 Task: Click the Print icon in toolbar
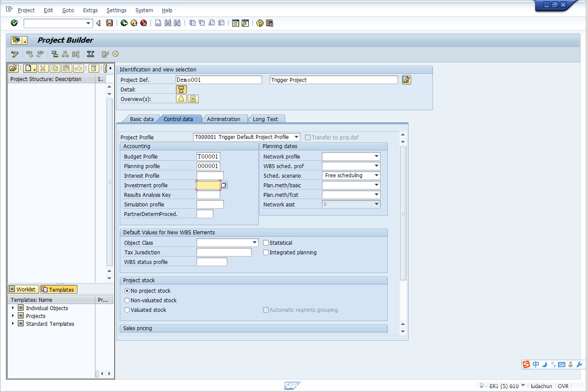coord(158,23)
